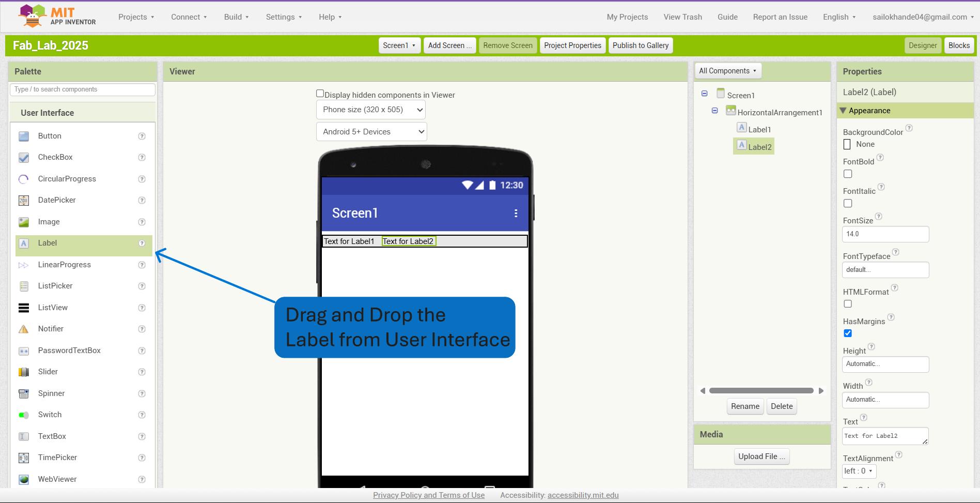Switch to the Blocks editor
The image size is (980, 503).
tap(959, 45)
